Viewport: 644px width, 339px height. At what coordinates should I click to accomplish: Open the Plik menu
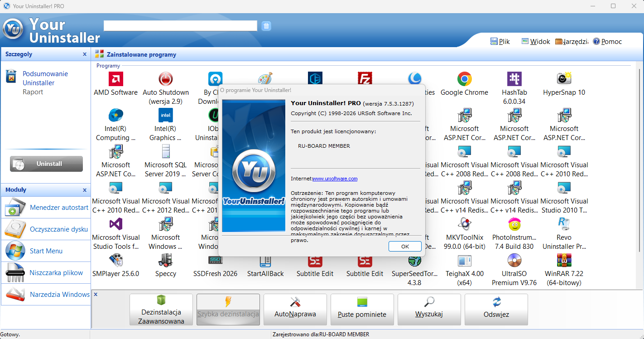pyautogui.click(x=500, y=42)
